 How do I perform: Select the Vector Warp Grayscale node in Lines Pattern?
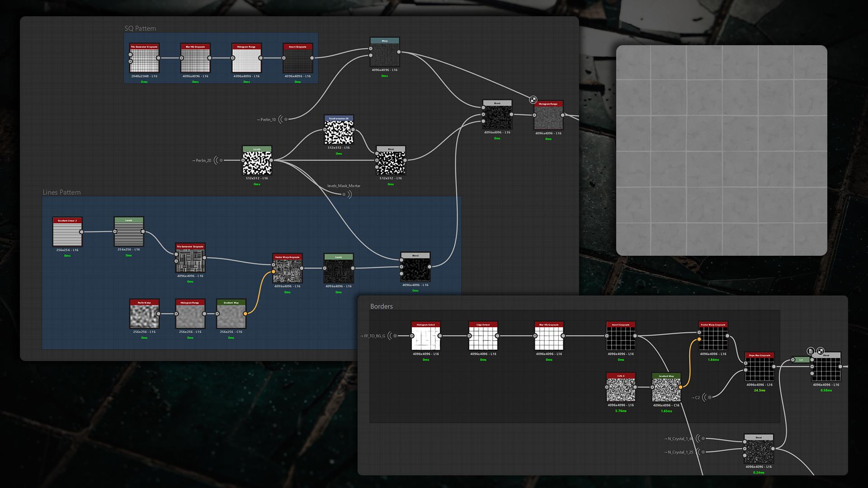point(287,268)
